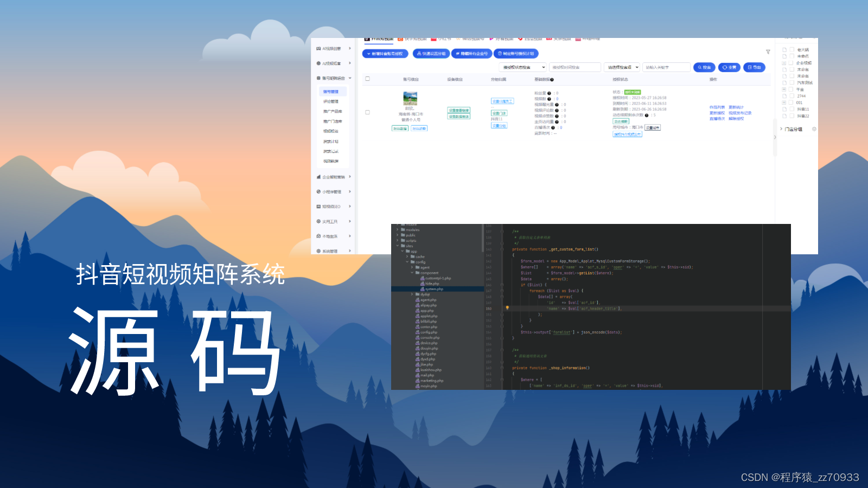Open customtpl-1.php in the file tree
868x488 pixels.
pos(437,278)
